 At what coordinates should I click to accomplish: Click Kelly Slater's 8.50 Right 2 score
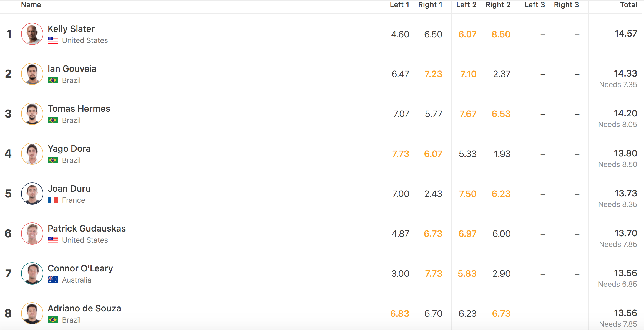501,34
